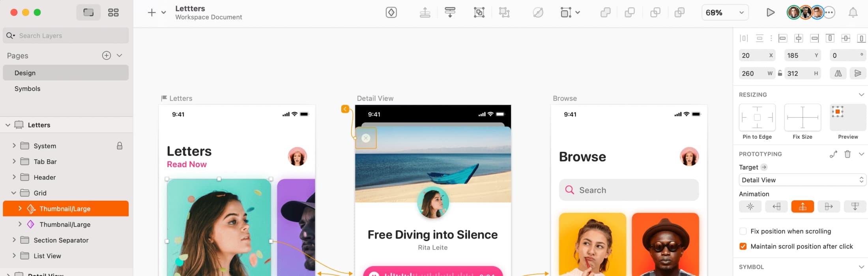Open the notifications bell
This screenshot has width=868, height=276.
coord(853,13)
